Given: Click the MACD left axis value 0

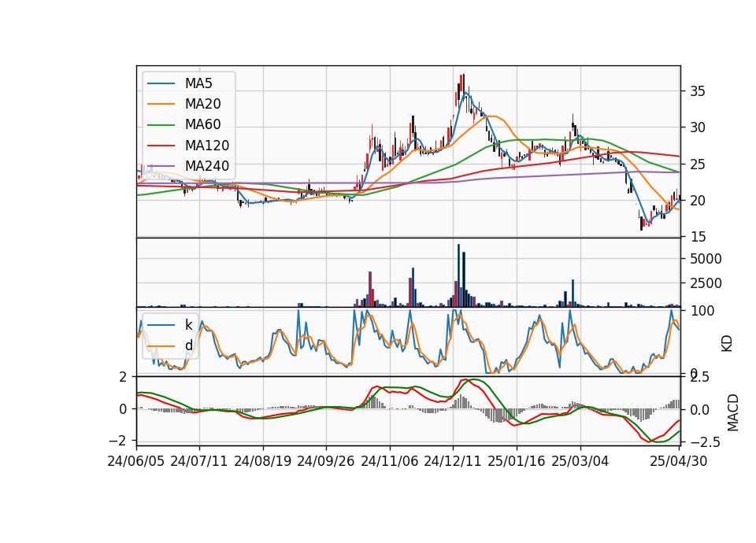Looking at the screenshot, I should point(123,408).
